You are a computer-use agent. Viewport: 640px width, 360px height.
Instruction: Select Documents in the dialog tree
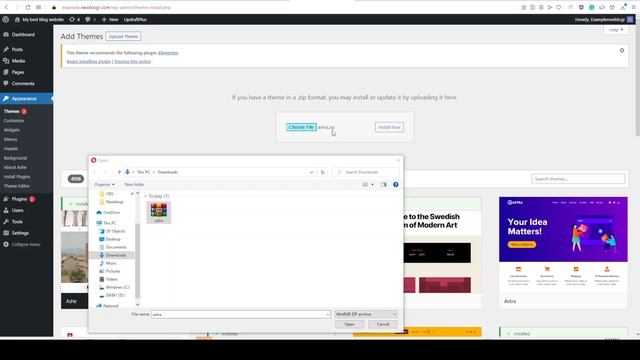click(x=113, y=247)
